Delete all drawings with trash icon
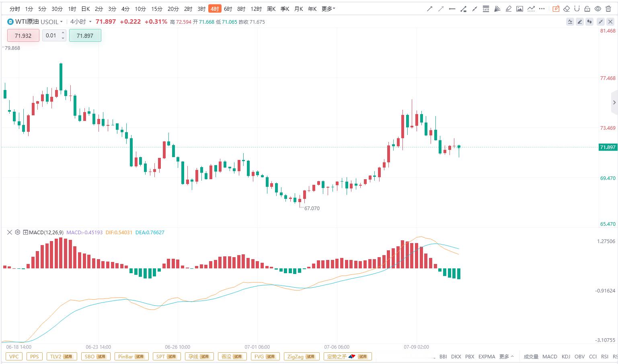 tap(609, 9)
